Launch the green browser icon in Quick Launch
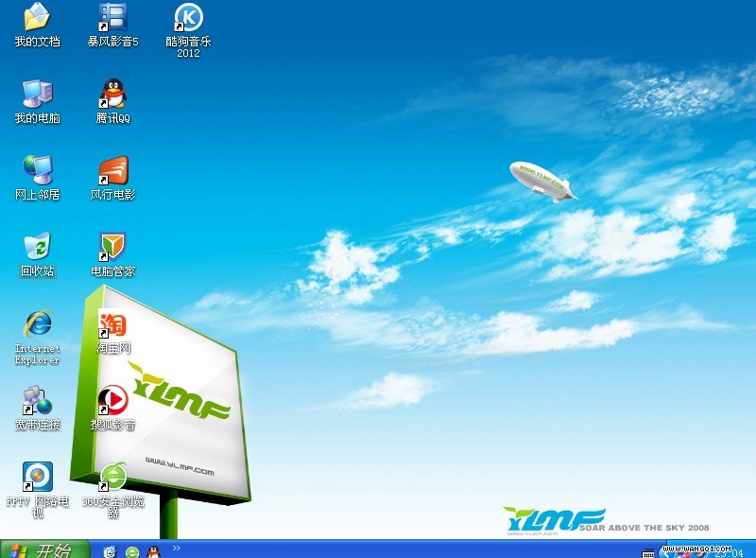The width and height of the screenshot is (756, 558). point(132,551)
